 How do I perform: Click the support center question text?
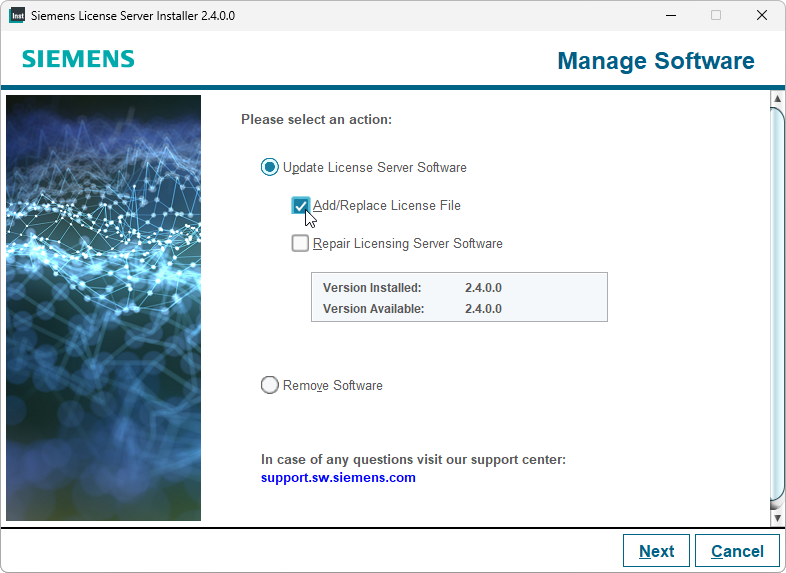pos(413,459)
